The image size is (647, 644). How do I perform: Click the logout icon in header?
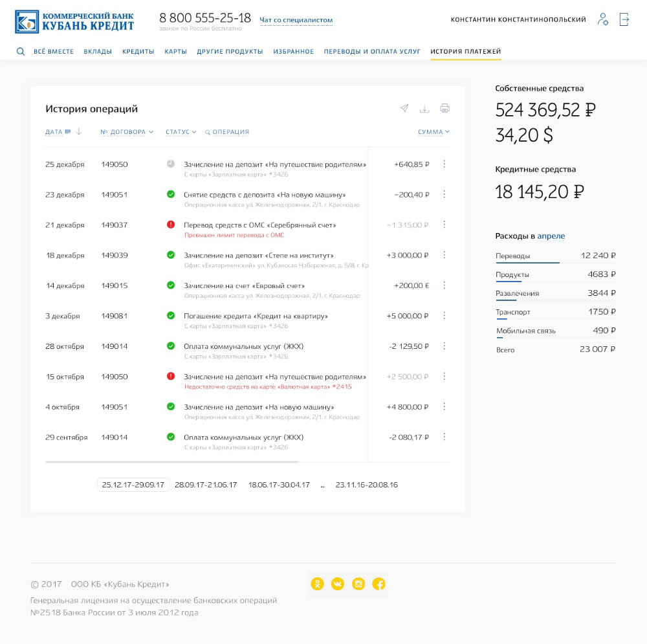click(x=624, y=19)
